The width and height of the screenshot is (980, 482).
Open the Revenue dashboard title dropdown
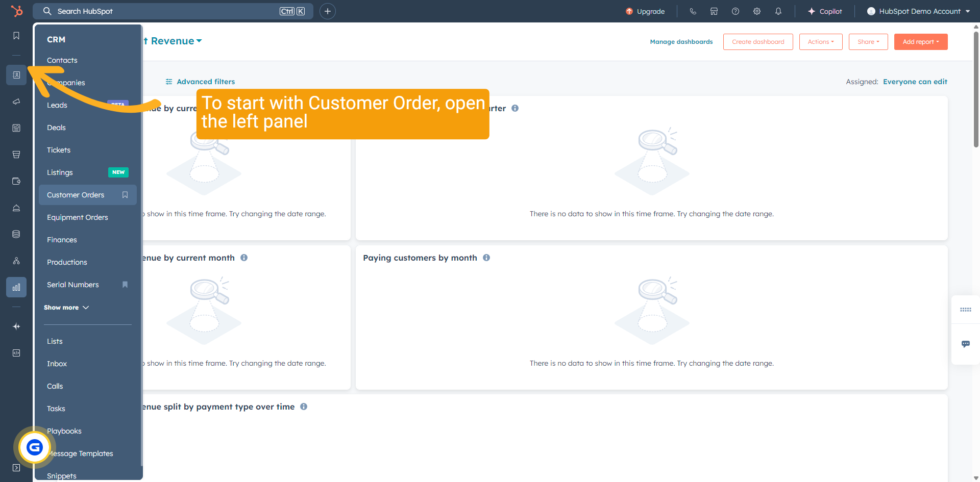(173, 41)
